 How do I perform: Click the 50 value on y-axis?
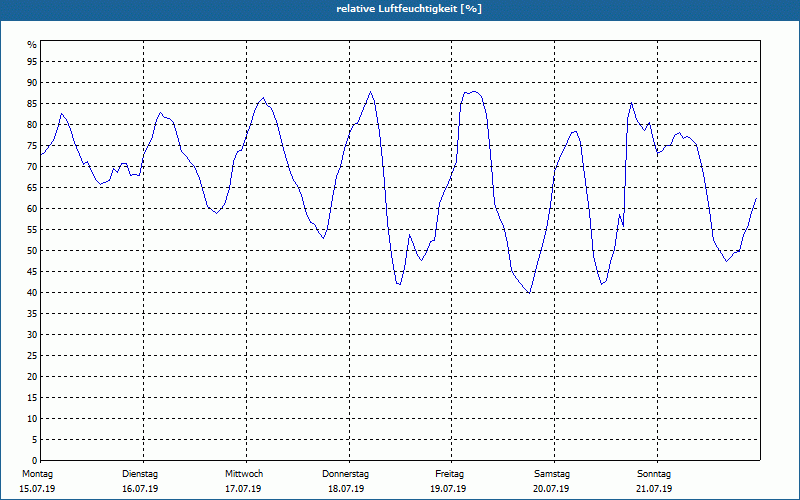coord(32,251)
